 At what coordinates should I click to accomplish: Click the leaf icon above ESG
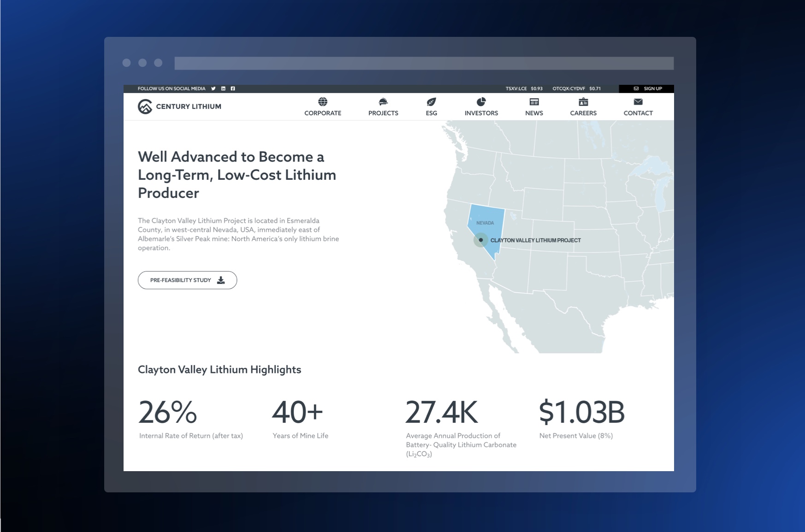pyautogui.click(x=432, y=101)
